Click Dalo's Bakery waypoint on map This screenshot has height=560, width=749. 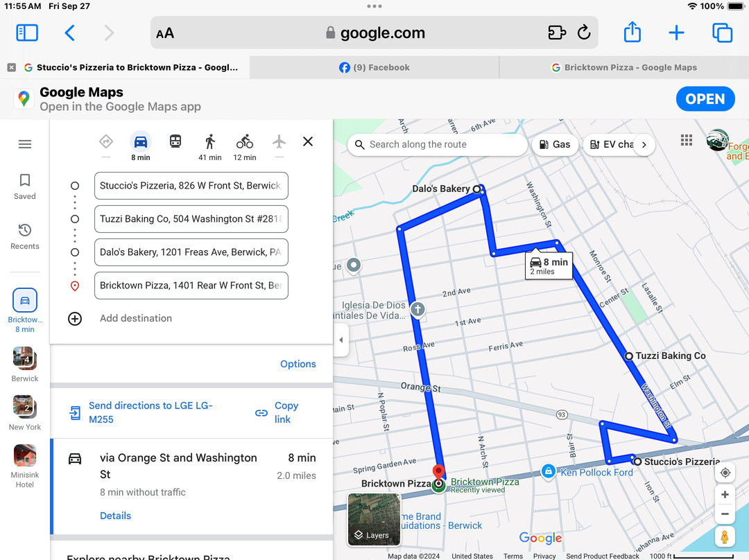click(x=476, y=189)
